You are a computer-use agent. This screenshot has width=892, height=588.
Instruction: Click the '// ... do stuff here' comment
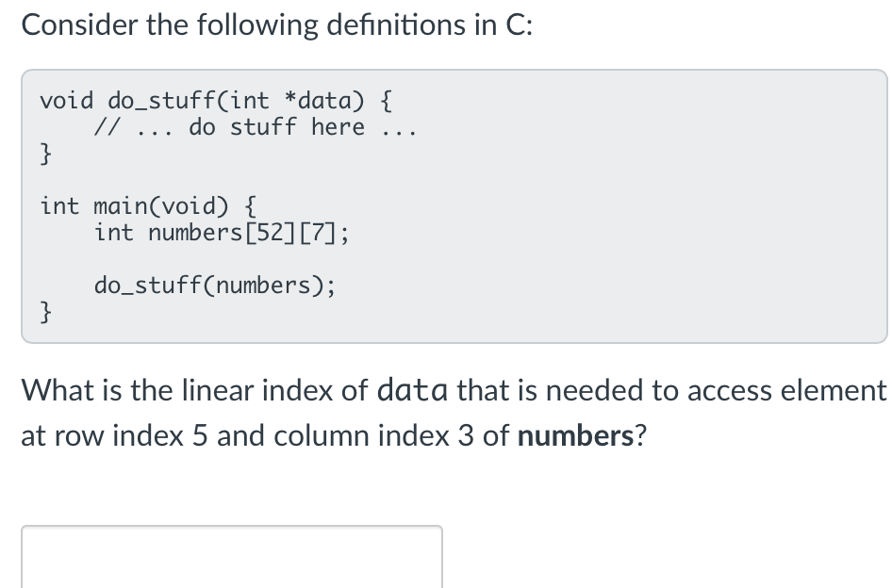[256, 127]
